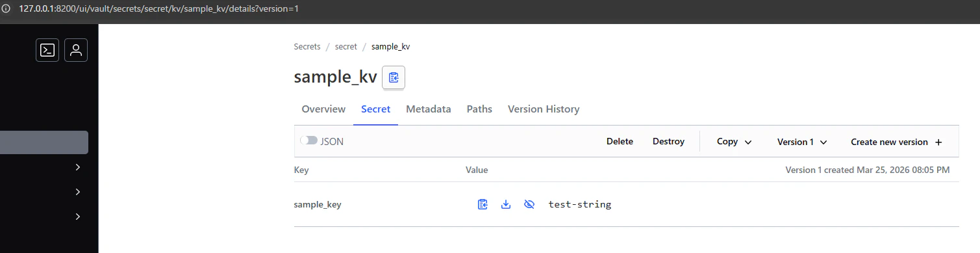This screenshot has height=253, width=980.
Task: Open the Metadata tab
Action: coord(429,109)
